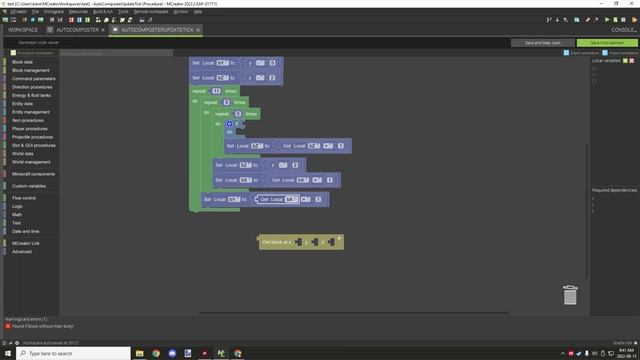Image resolution: width=640 pixels, height=360 pixels.
Task: Open the MCreator menu
Action: coord(19,12)
